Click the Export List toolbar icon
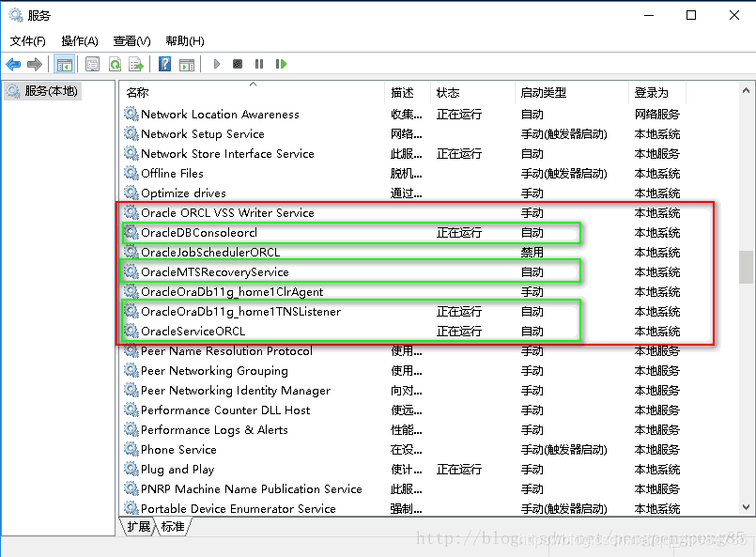Screen dimensions: 756x557 tap(136, 64)
